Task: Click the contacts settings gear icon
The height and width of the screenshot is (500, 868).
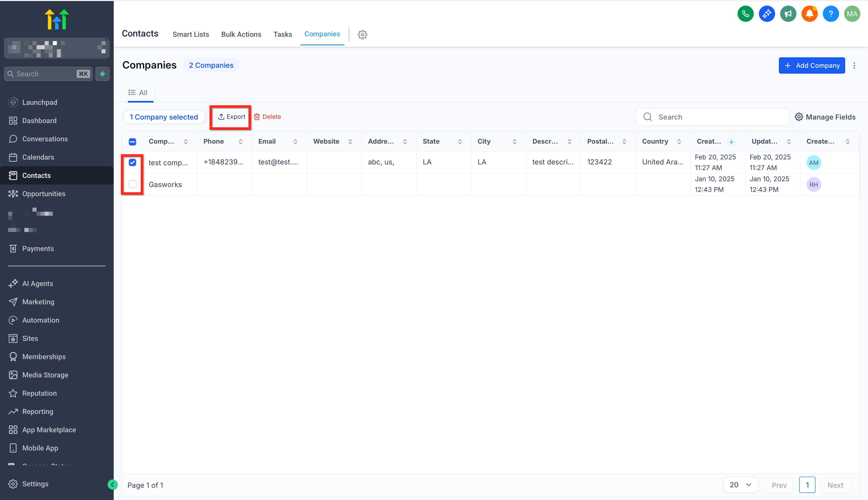Action: point(362,35)
